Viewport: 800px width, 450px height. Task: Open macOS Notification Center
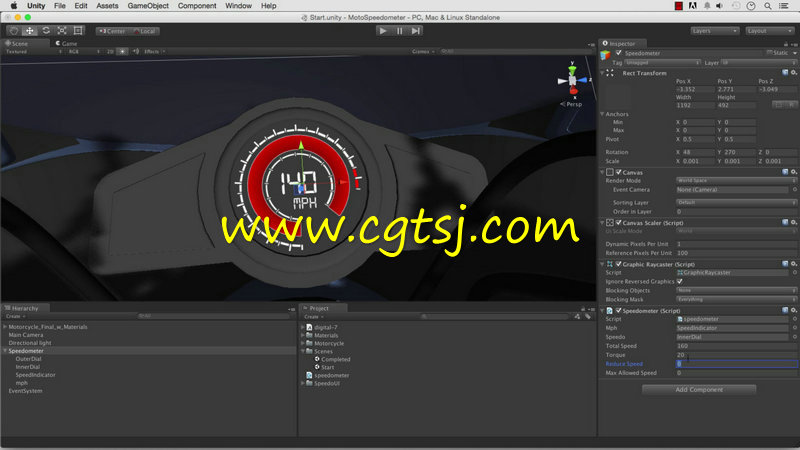click(x=784, y=6)
